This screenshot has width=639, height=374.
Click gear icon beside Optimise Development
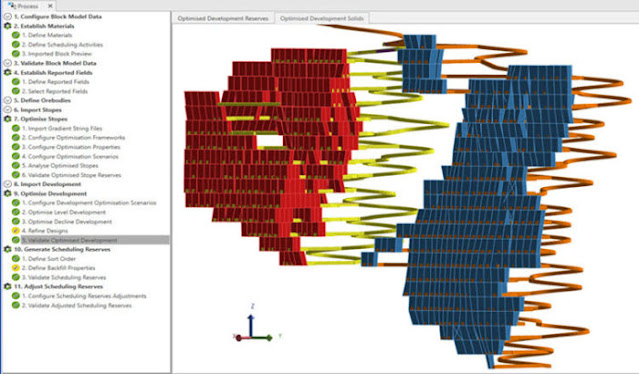point(7,194)
